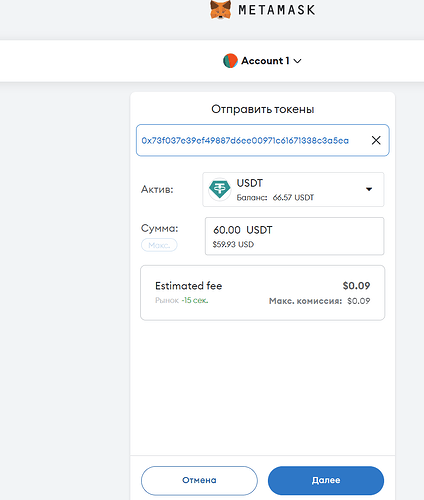This screenshot has height=500, width=424.
Task: Click the recipient address field
Action: (x=263, y=140)
